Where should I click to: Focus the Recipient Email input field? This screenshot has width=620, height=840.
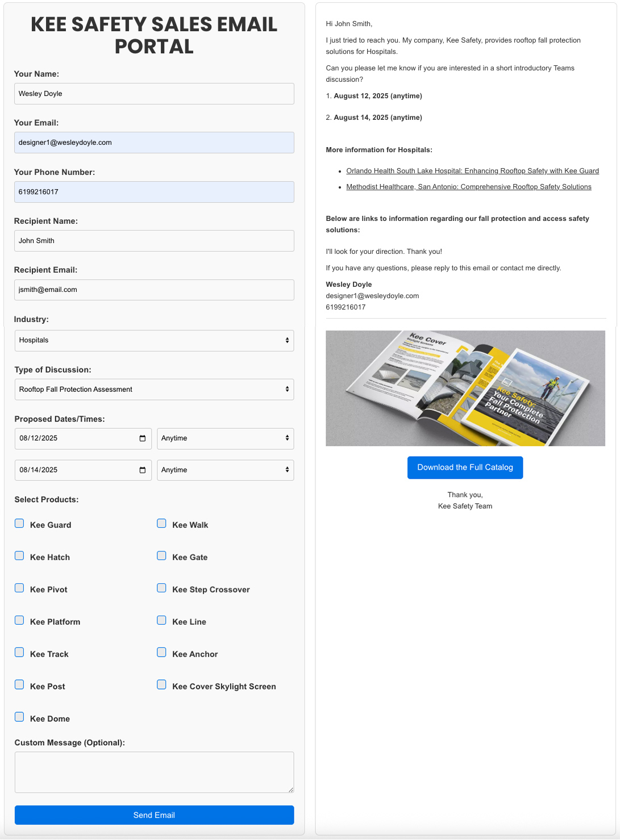(x=154, y=290)
